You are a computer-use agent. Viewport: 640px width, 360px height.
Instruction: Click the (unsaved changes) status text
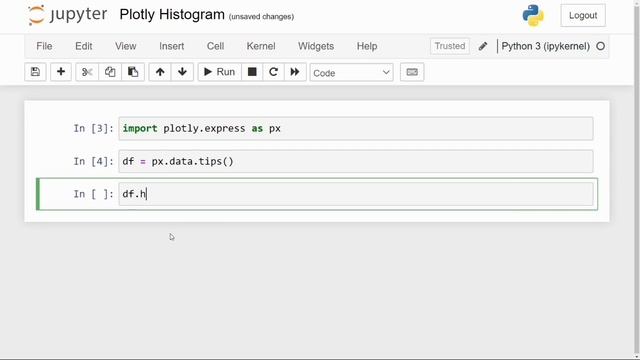point(261,17)
